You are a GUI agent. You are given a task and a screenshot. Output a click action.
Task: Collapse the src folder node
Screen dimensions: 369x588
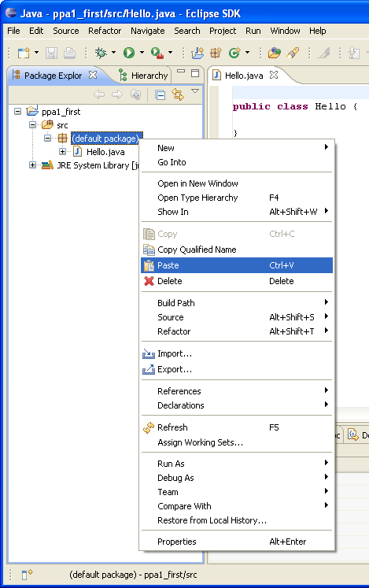(32, 125)
